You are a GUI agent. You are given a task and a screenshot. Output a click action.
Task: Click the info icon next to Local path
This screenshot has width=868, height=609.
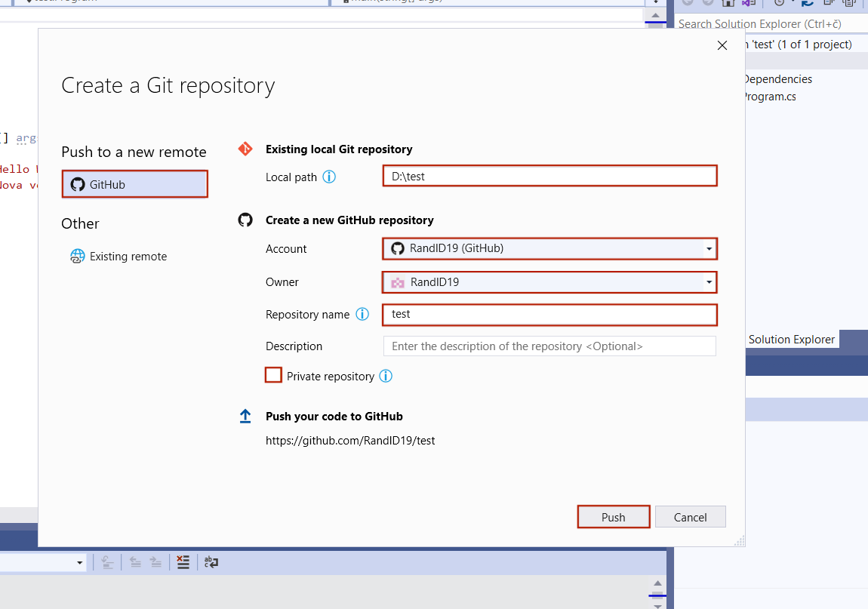tap(329, 177)
